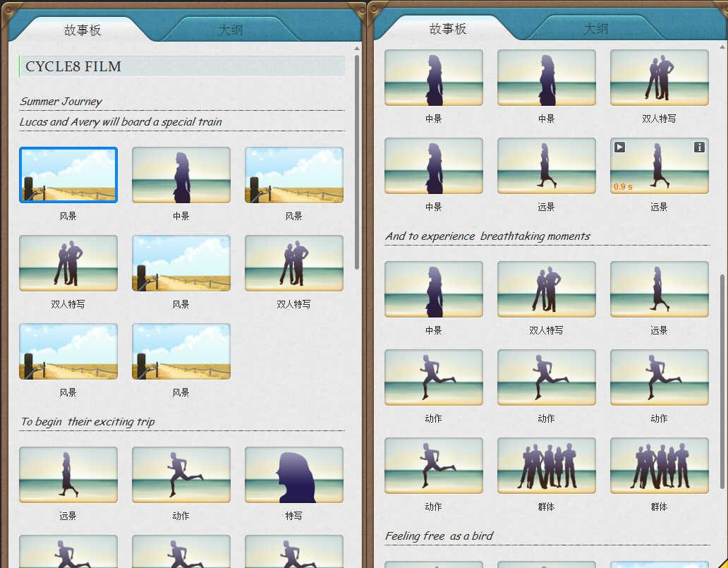This screenshot has height=568, width=728.
Task: Select middle 动作 thumbnail in row of three runners
Action: [547, 377]
